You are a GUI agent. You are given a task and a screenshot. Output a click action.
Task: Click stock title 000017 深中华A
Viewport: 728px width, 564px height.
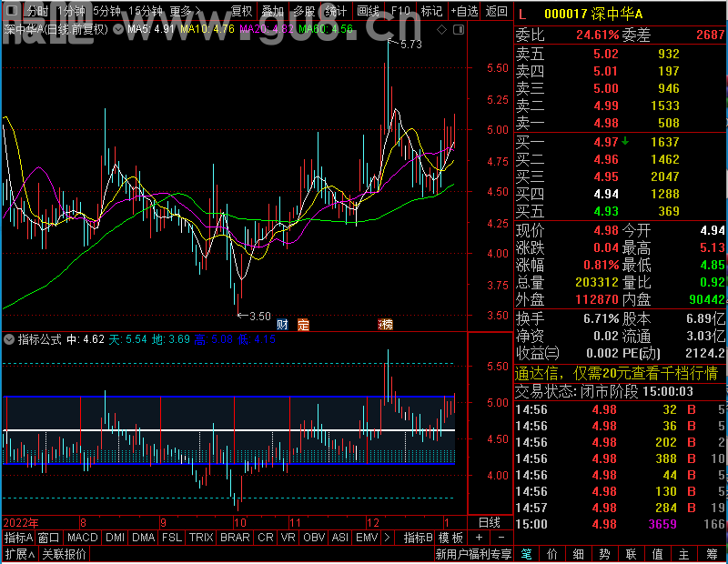593,15
